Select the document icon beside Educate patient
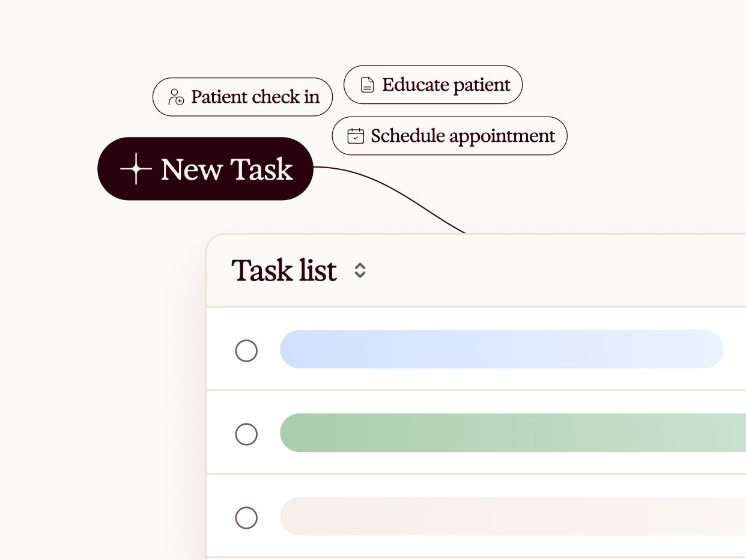The width and height of the screenshot is (746, 560). (x=366, y=85)
